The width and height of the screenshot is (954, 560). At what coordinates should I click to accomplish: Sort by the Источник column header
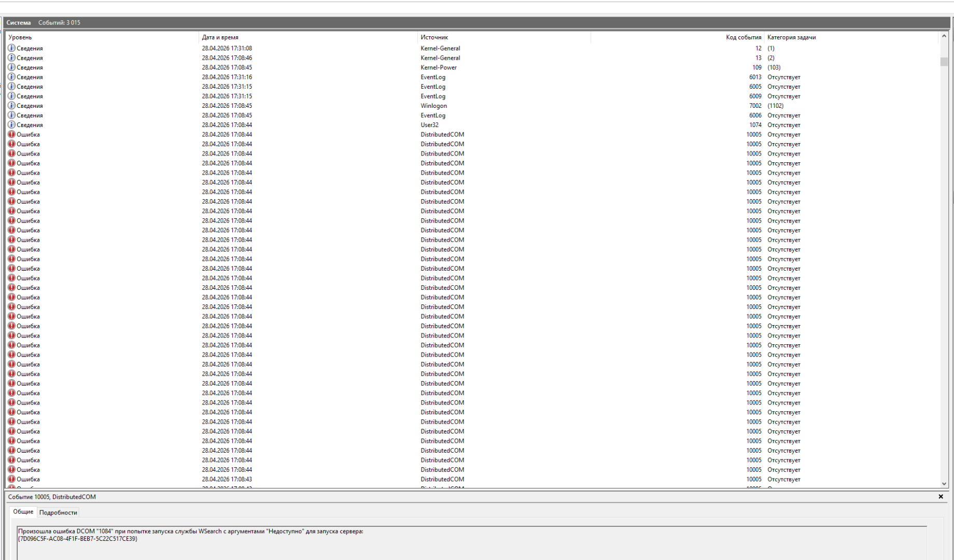(x=434, y=37)
